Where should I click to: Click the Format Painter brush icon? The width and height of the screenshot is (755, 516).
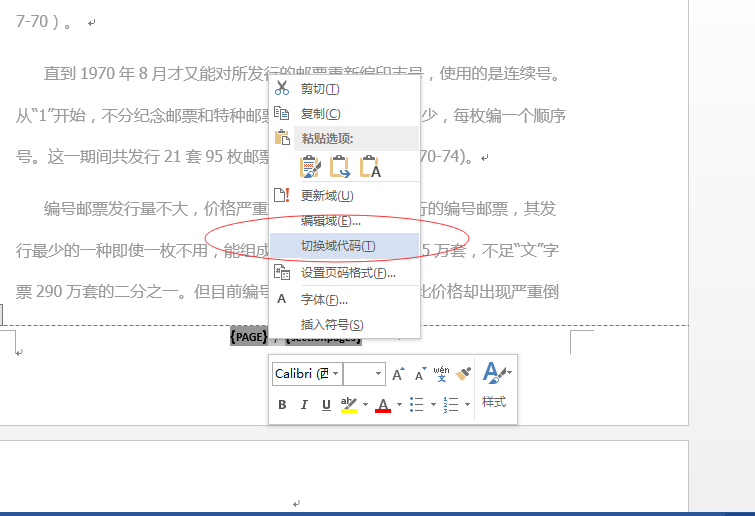463,374
